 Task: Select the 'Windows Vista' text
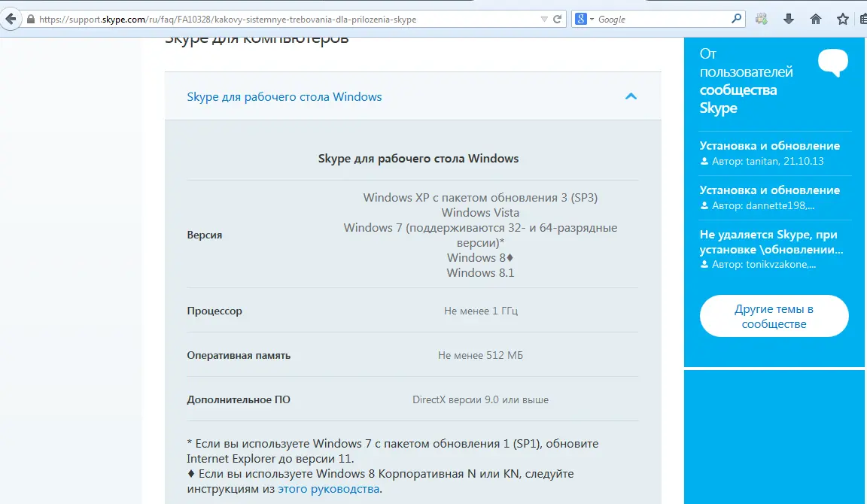click(480, 212)
